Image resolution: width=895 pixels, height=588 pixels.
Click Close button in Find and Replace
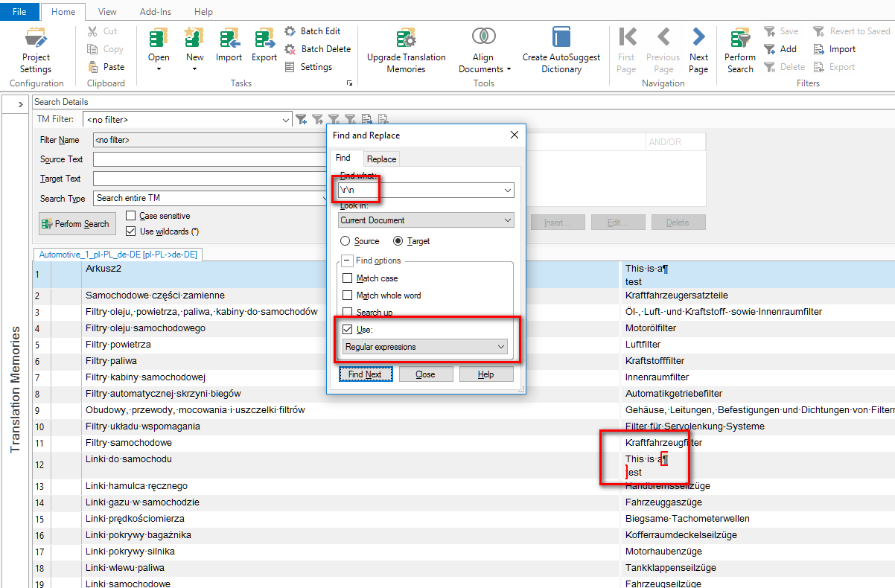(425, 374)
